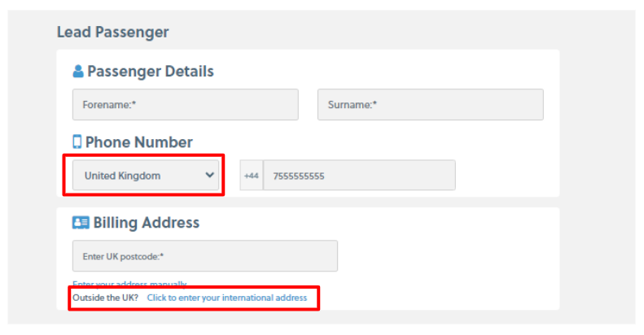Click the Lead Passenger heading

click(113, 33)
